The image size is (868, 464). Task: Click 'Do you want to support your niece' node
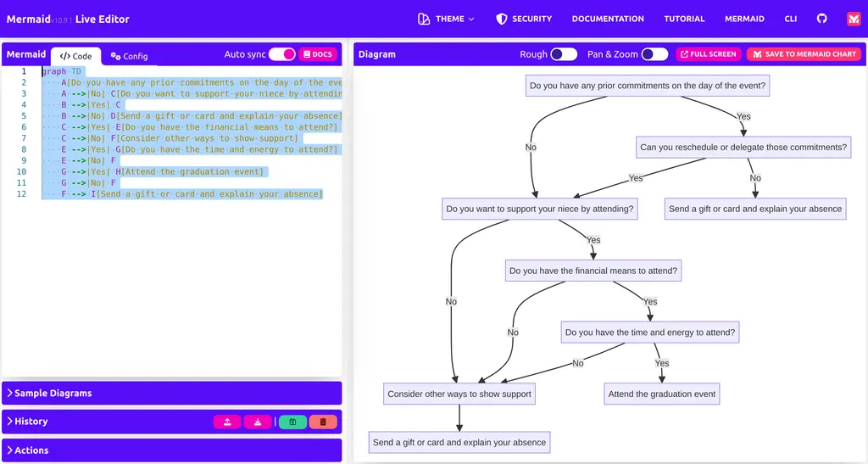(x=540, y=209)
